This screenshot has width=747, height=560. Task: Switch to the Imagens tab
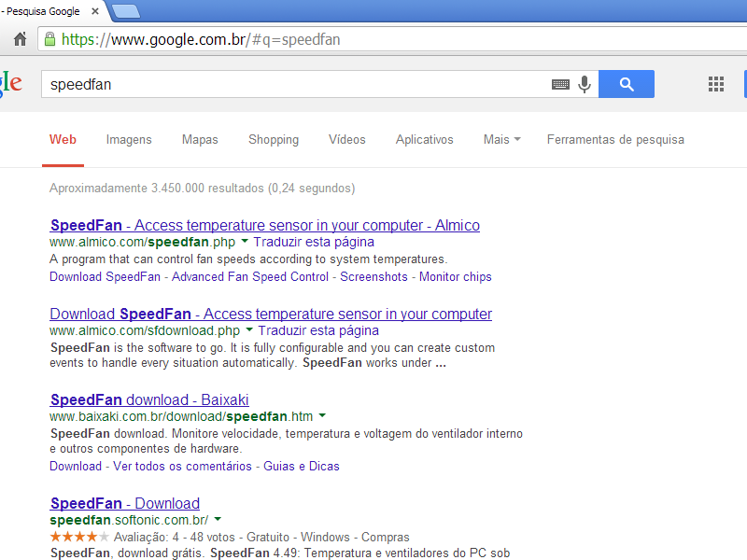pos(129,139)
